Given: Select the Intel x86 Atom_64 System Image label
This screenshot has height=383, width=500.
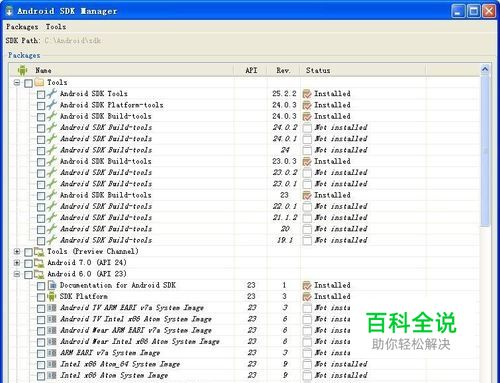Looking at the screenshot, I should pos(120,364).
